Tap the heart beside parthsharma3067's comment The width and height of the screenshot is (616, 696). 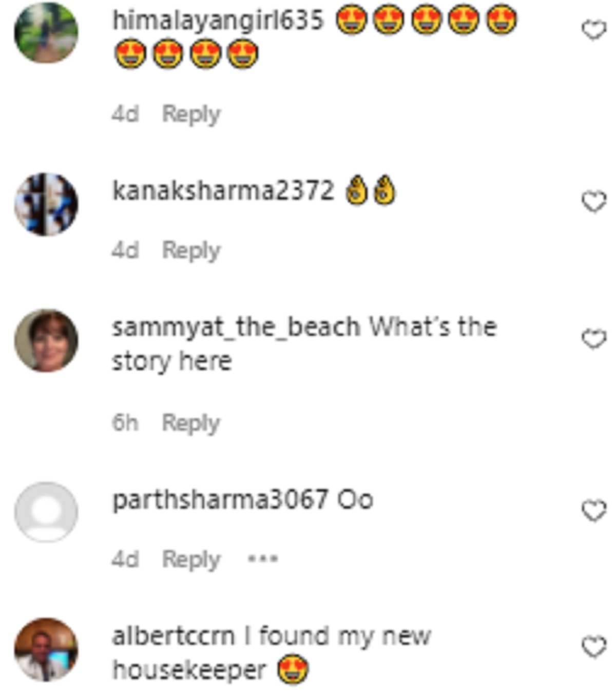coord(594,511)
